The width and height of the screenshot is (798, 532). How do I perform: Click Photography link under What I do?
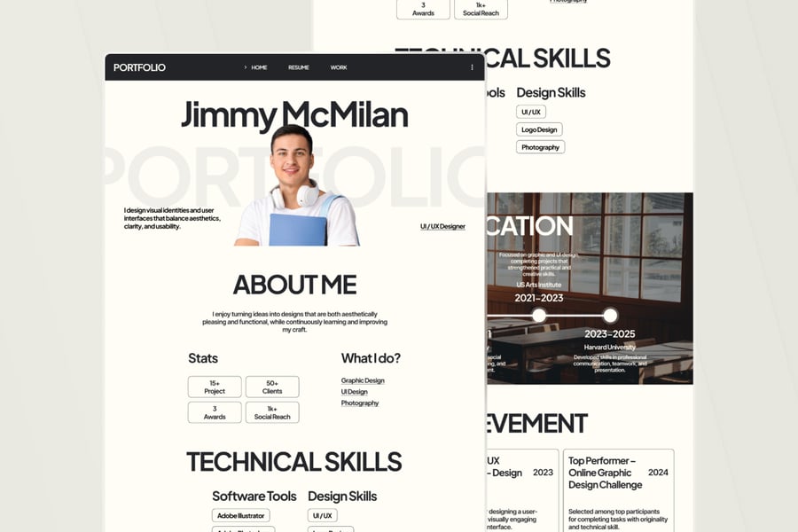(359, 403)
